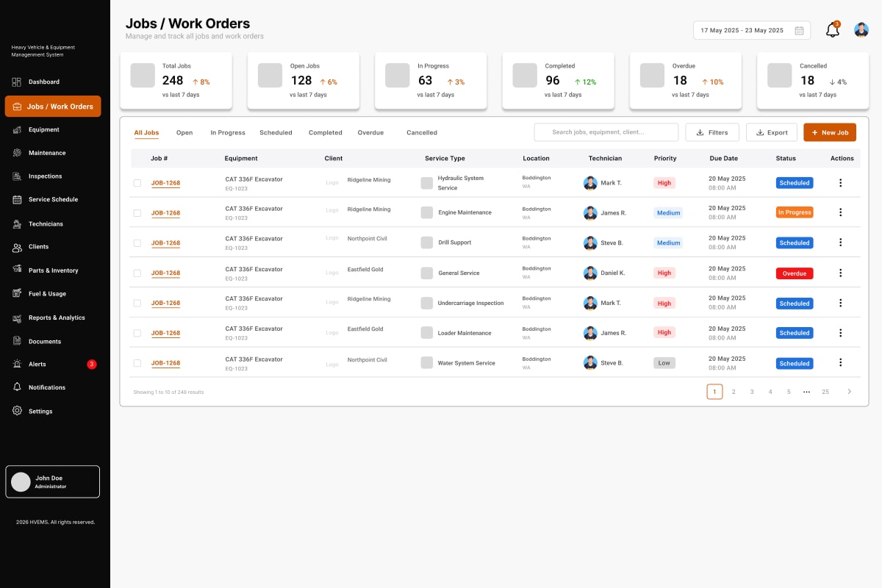Click the search jobs input field
Screen dimensions: 882x588
click(606, 132)
